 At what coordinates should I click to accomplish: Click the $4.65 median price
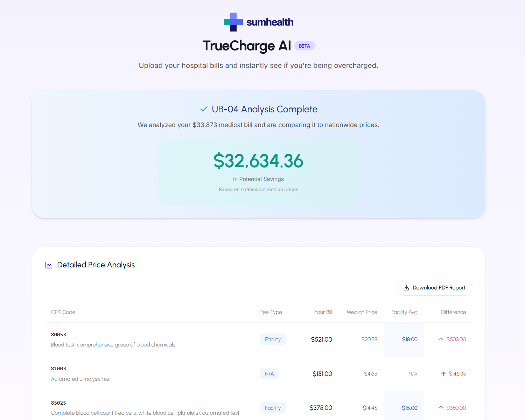[371, 374]
